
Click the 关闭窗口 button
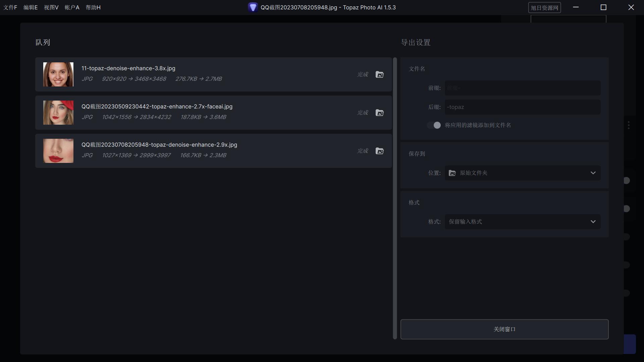click(x=504, y=329)
